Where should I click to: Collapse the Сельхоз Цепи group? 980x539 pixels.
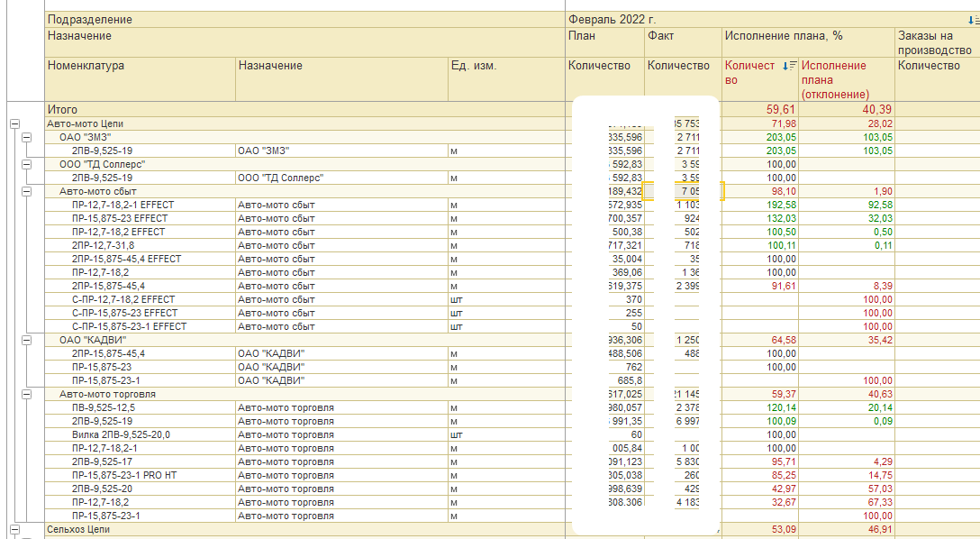click(x=14, y=530)
